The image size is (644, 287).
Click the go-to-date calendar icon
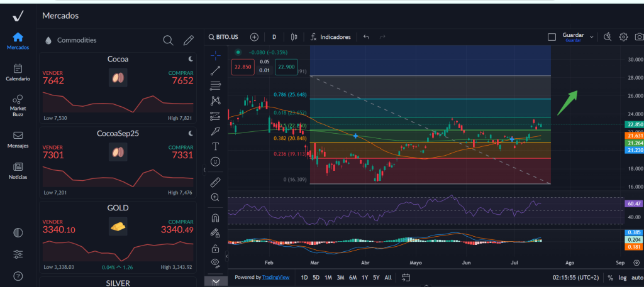406,278
